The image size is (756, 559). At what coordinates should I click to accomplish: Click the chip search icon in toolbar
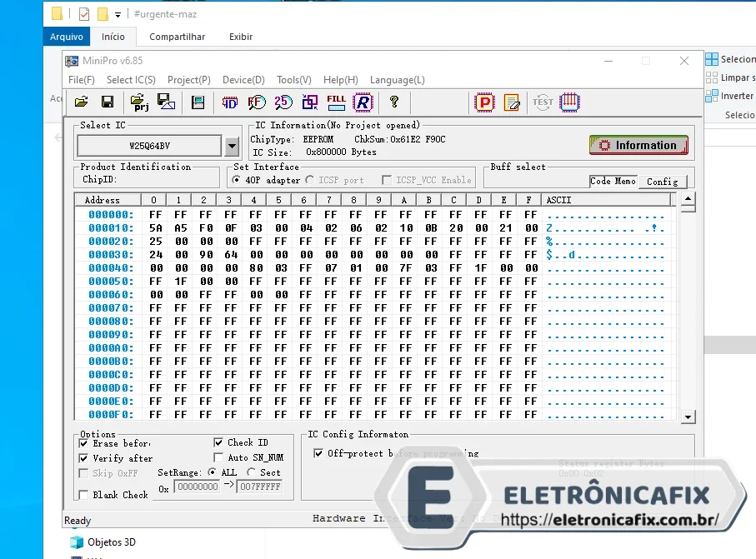pos(257,102)
